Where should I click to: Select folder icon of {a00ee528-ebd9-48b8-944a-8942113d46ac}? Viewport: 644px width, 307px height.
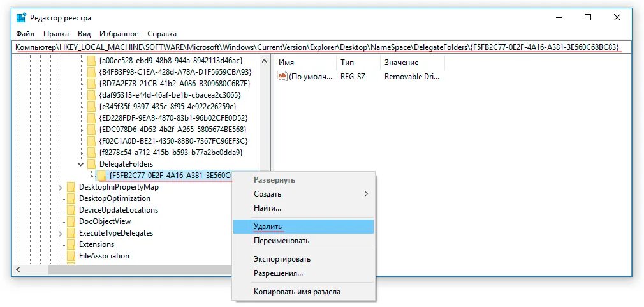coord(91,61)
